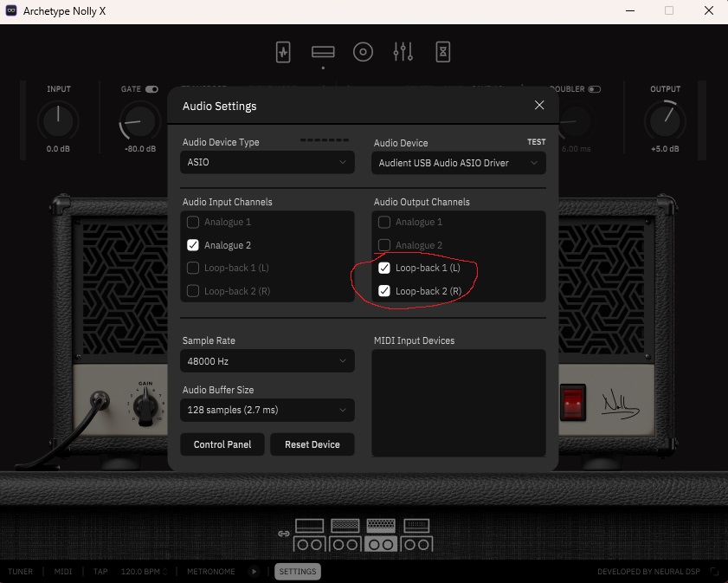Open the Sample Rate 48000 Hz dropdown
728x583 pixels.
[267, 361]
